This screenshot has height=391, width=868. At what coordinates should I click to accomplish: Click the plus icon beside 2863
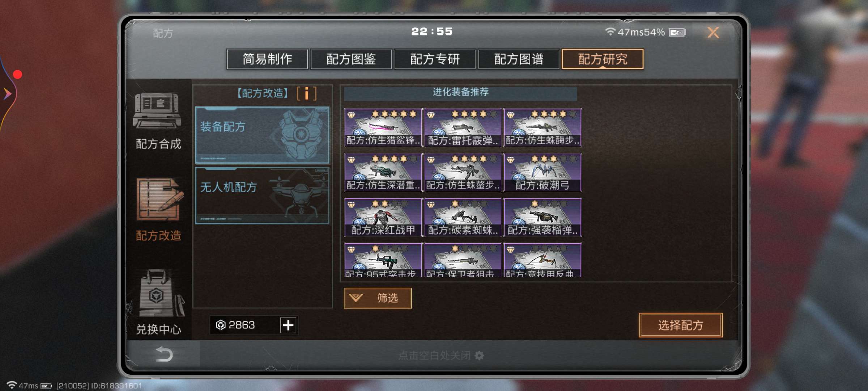point(288,325)
